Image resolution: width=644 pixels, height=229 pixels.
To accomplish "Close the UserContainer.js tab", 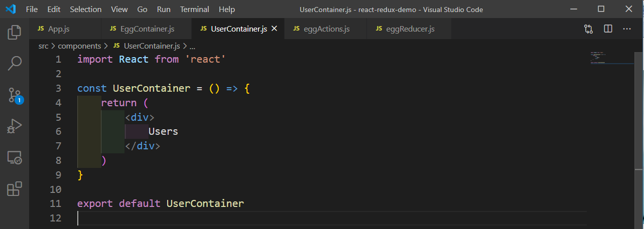I will 274,29.
